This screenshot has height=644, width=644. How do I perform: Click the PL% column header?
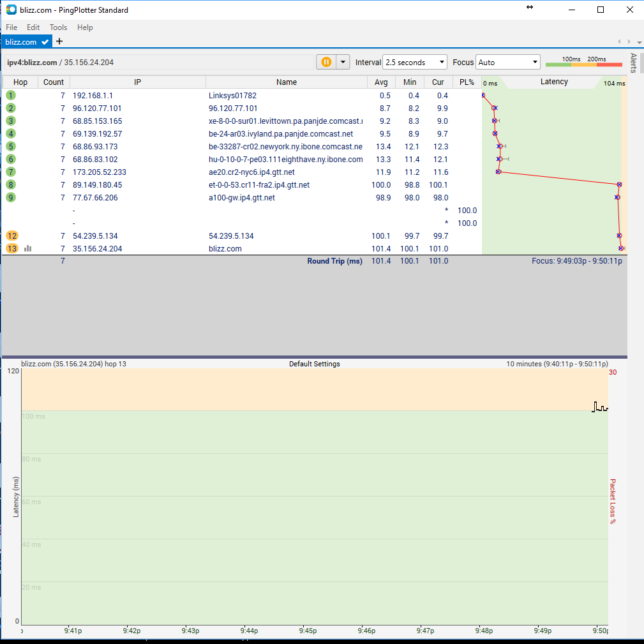(467, 82)
